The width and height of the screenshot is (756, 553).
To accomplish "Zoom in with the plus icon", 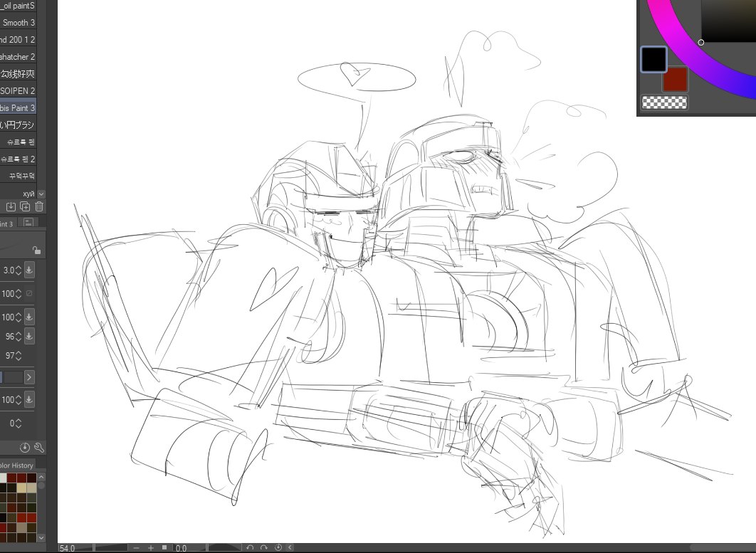I will [150, 548].
